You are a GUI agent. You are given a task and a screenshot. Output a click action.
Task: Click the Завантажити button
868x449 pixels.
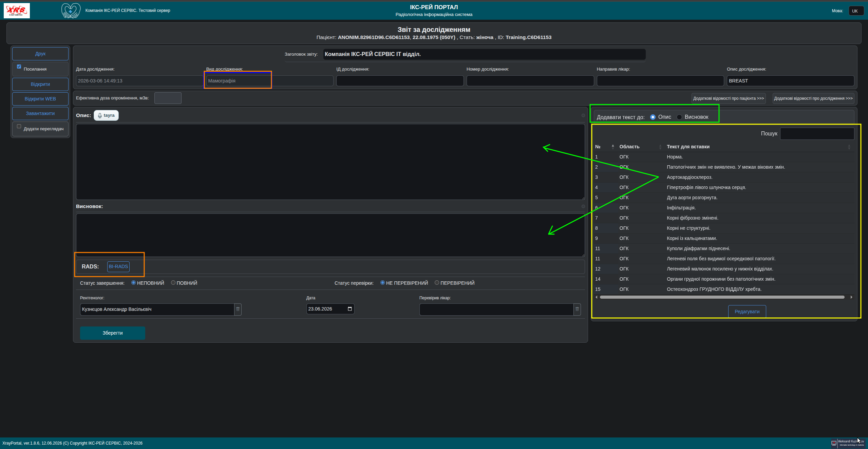pyautogui.click(x=40, y=113)
